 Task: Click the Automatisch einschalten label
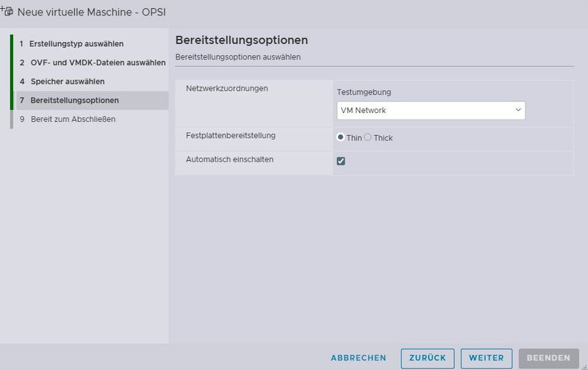pos(229,159)
